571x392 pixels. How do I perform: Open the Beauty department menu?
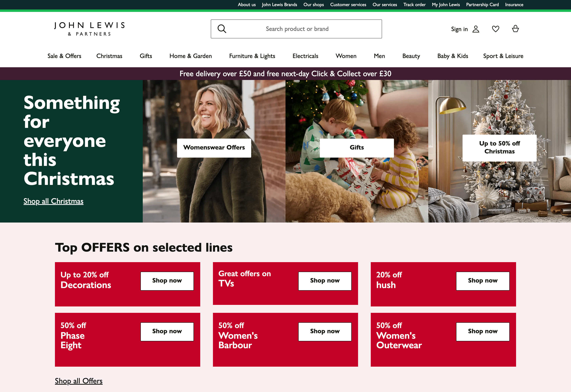[x=411, y=56]
